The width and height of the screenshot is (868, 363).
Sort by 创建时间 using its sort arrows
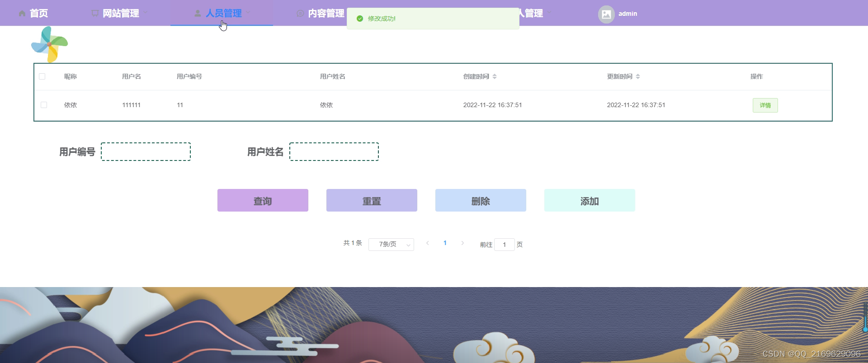click(x=495, y=76)
